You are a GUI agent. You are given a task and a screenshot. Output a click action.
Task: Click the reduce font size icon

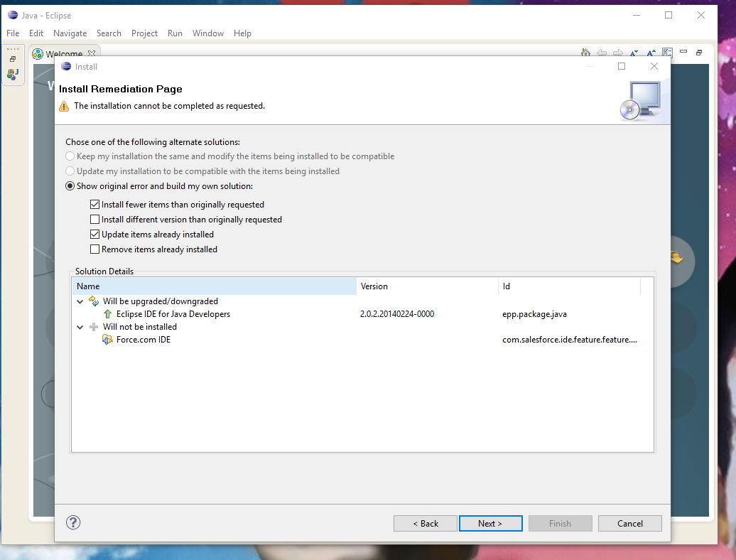(634, 53)
